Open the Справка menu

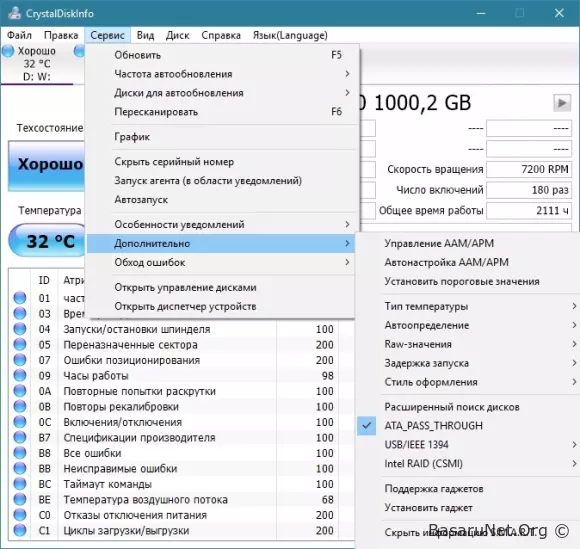(221, 35)
